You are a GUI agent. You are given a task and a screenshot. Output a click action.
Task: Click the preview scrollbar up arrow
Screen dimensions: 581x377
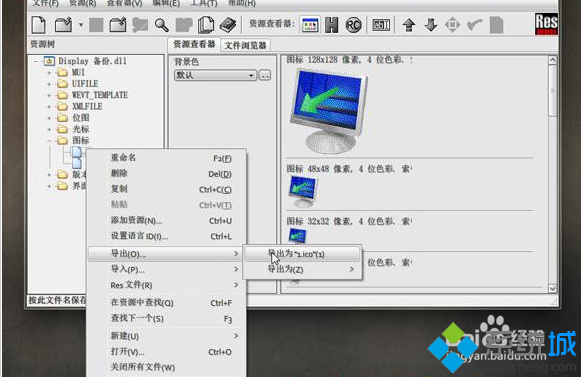pyautogui.click(x=552, y=60)
